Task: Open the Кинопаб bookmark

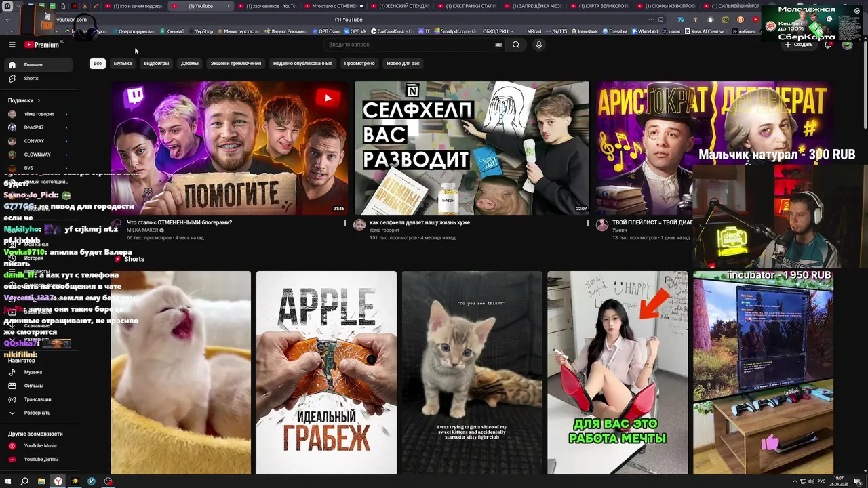Action: click(x=172, y=31)
